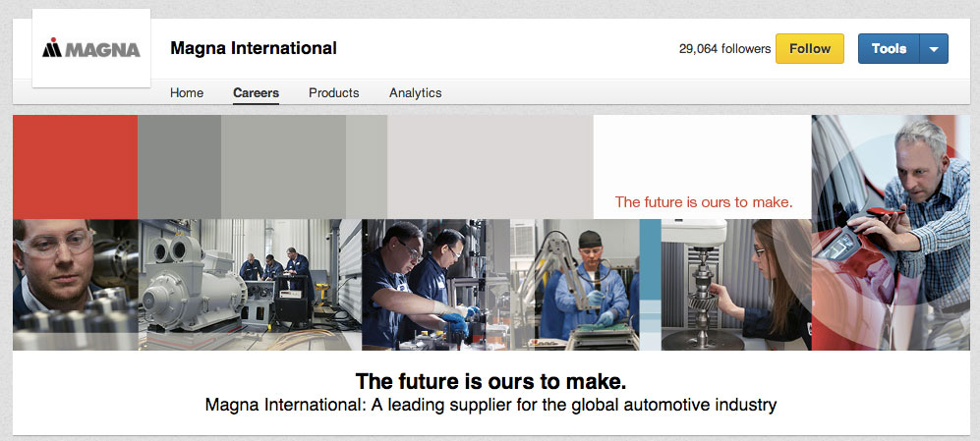Image resolution: width=980 pixels, height=441 pixels.
Task: Select the Careers tab
Action: click(256, 93)
